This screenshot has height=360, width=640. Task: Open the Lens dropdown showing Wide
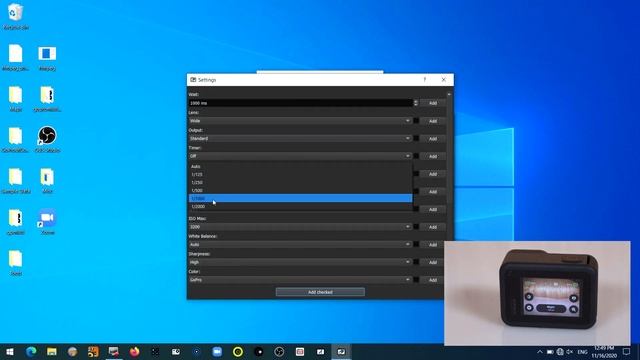[x=300, y=121]
